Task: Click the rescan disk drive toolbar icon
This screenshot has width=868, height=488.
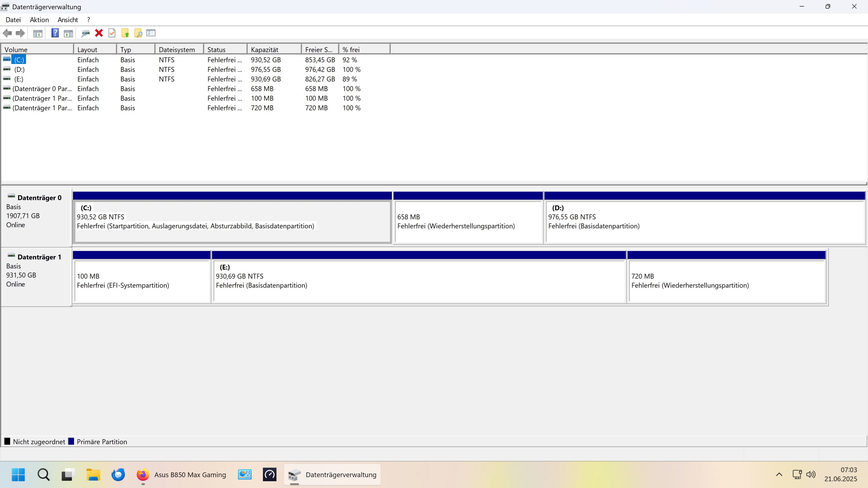Action: point(85,33)
